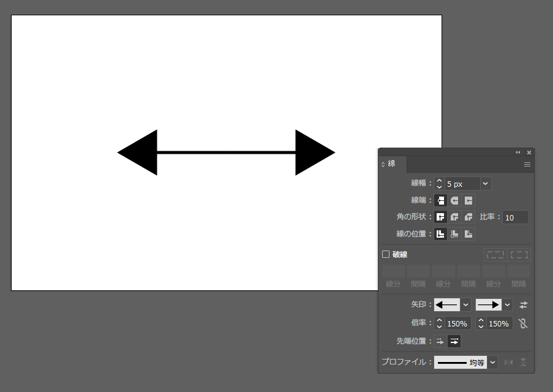Click the double-headed arrow on the artboard
Screen dimensions: 553x392
point(226,153)
